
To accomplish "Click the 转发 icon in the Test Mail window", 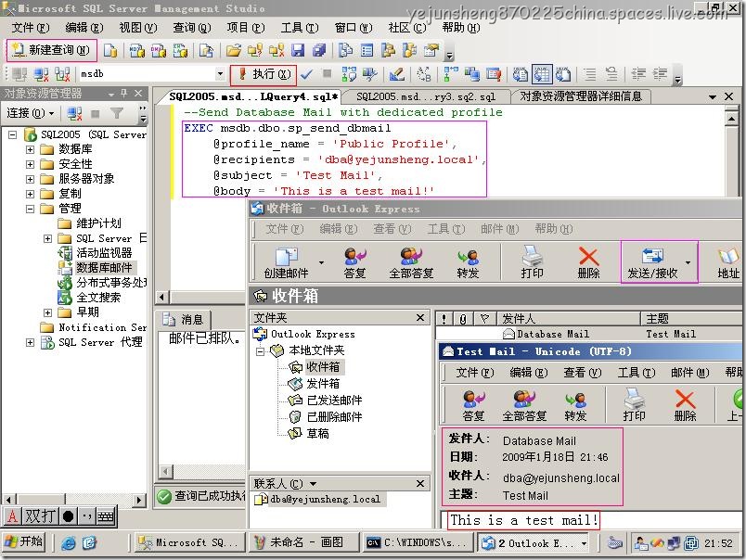I will click(x=575, y=405).
